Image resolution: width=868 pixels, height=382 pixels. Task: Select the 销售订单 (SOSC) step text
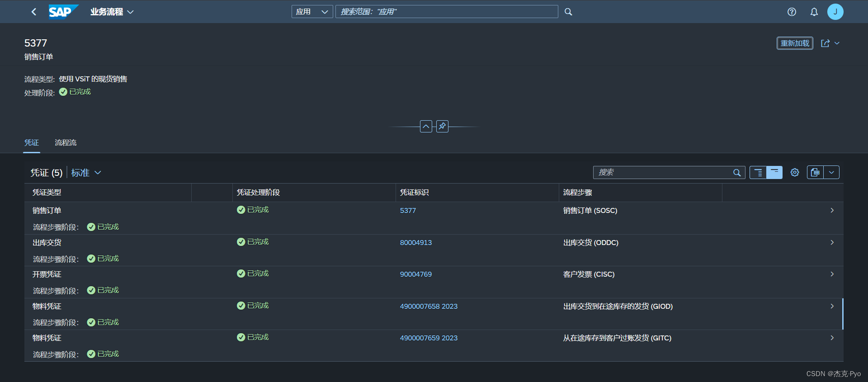tap(590, 211)
